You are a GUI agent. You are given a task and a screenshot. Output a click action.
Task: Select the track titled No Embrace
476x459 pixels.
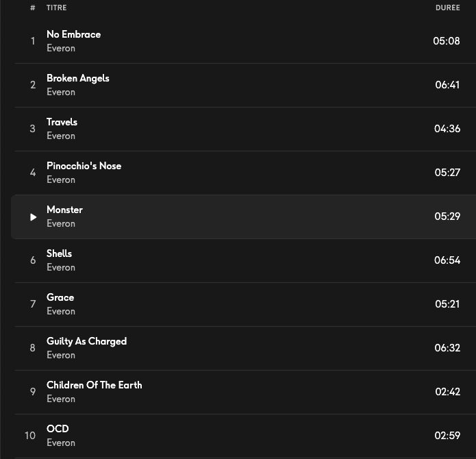click(x=73, y=34)
